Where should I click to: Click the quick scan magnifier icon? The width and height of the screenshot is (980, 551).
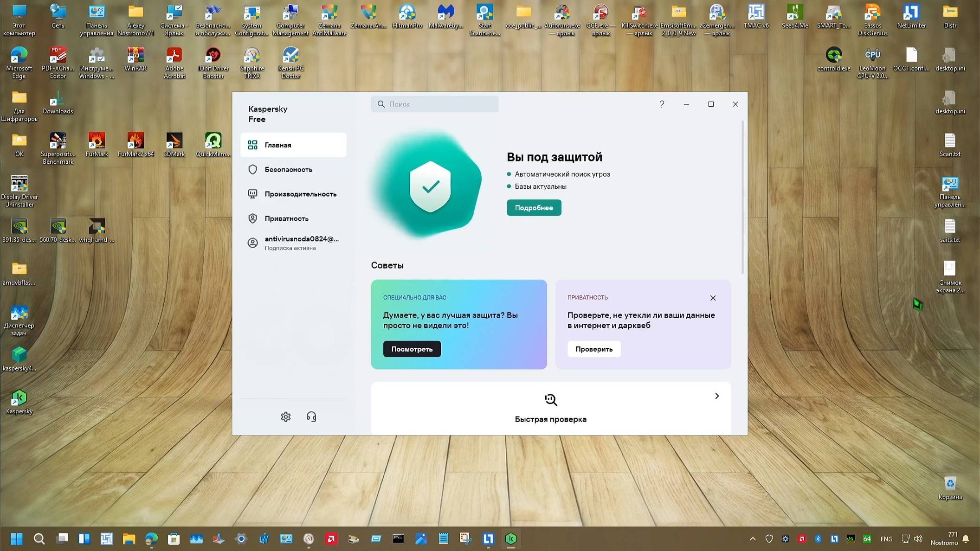(x=550, y=399)
